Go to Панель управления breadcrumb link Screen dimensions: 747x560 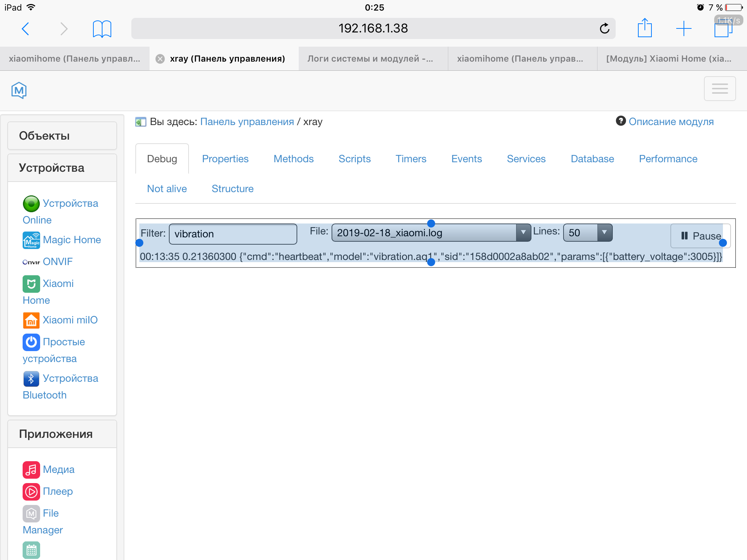(247, 122)
